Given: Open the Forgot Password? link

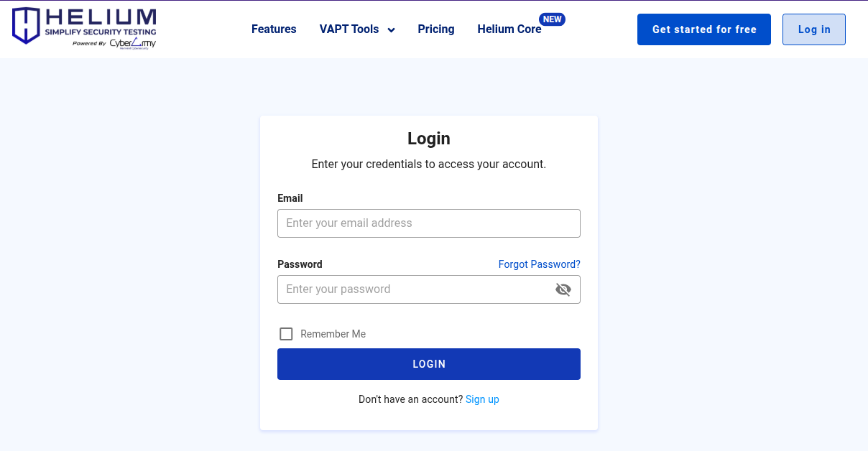Looking at the screenshot, I should (x=539, y=264).
